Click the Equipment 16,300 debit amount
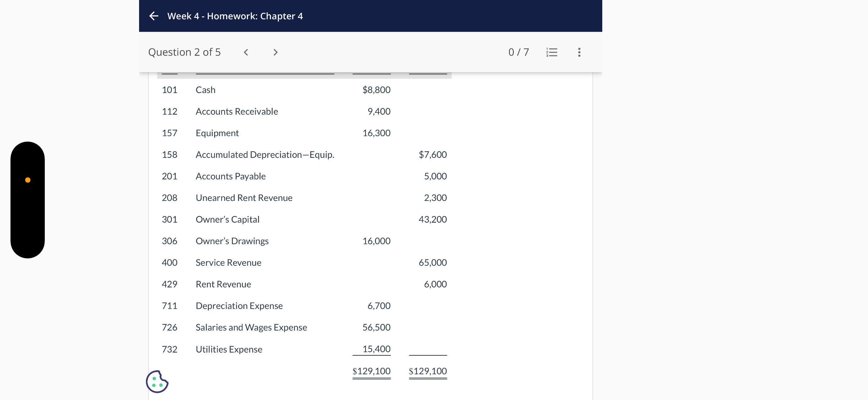The width and height of the screenshot is (868, 400). (376, 133)
